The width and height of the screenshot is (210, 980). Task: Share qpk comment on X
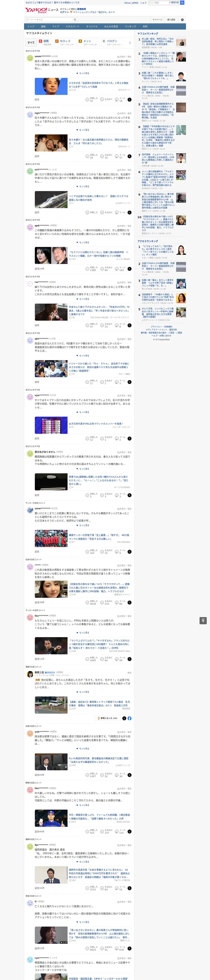click(x=130, y=269)
